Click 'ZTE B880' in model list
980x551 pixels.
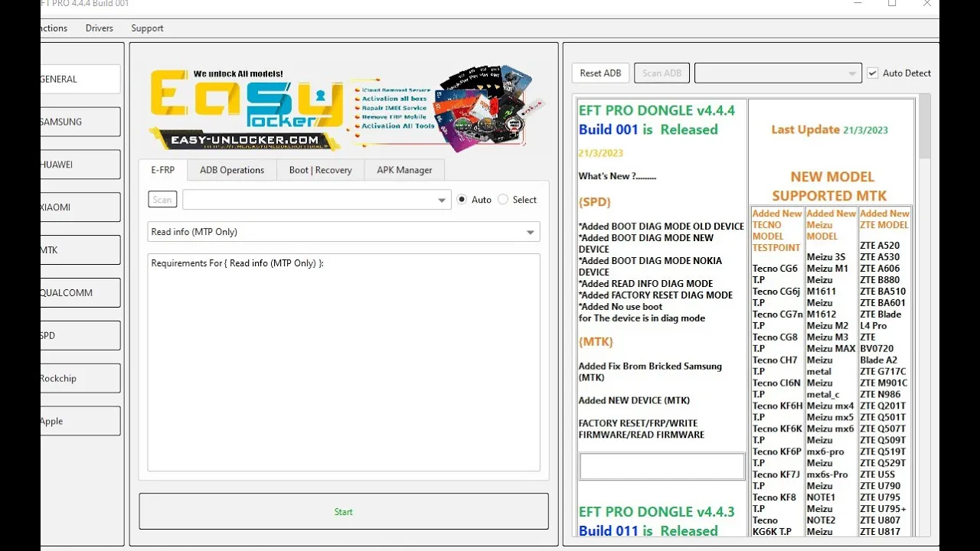point(880,280)
